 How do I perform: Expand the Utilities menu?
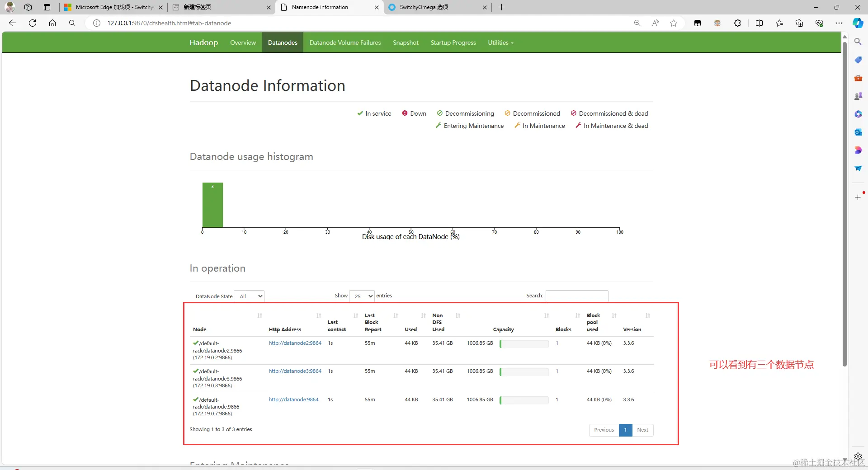500,42
